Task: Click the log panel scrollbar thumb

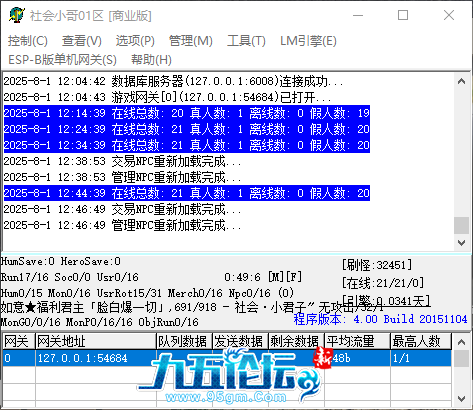Action: coord(462,226)
